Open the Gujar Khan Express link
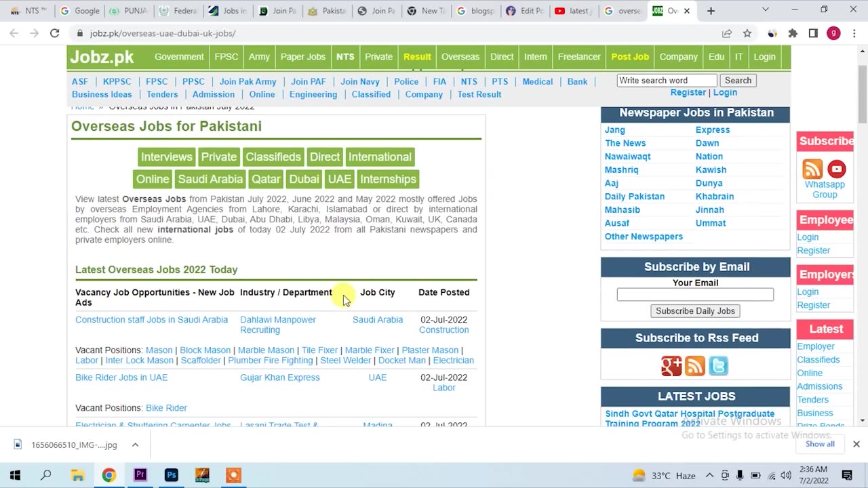This screenshot has width=868, height=488. point(279,378)
